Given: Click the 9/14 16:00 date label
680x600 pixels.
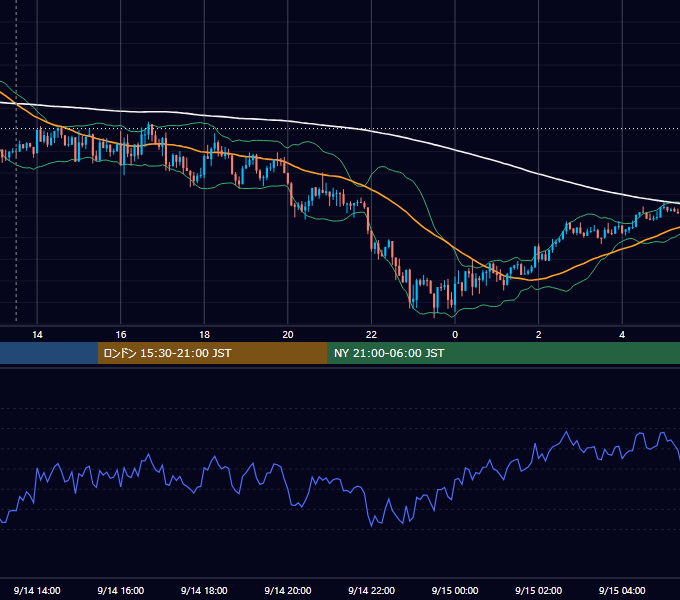Looking at the screenshot, I should point(121,590).
